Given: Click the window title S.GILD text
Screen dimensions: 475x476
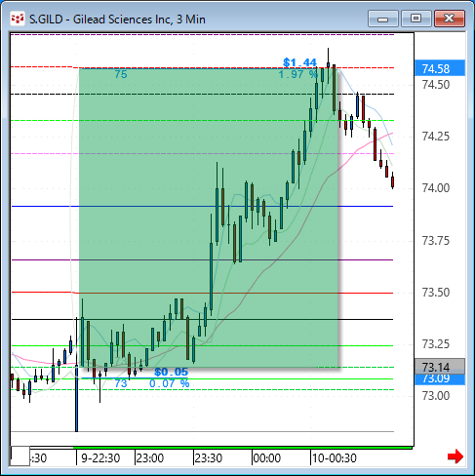Looking at the screenshot, I should [x=46, y=20].
